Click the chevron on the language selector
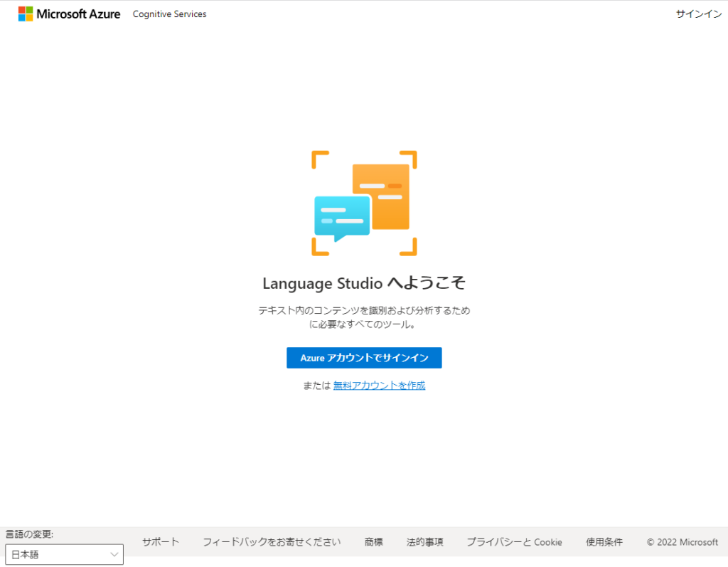This screenshot has height=567, width=728. (x=113, y=554)
